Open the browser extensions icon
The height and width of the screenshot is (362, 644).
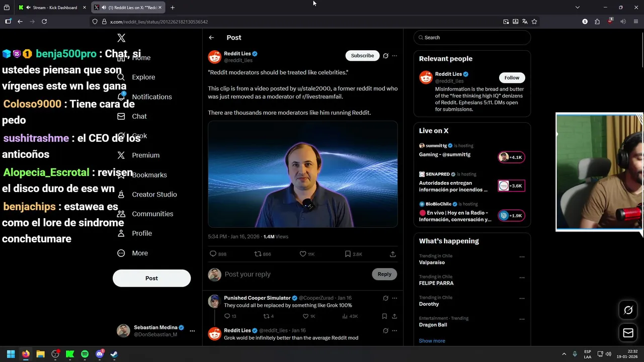pyautogui.click(x=597, y=22)
